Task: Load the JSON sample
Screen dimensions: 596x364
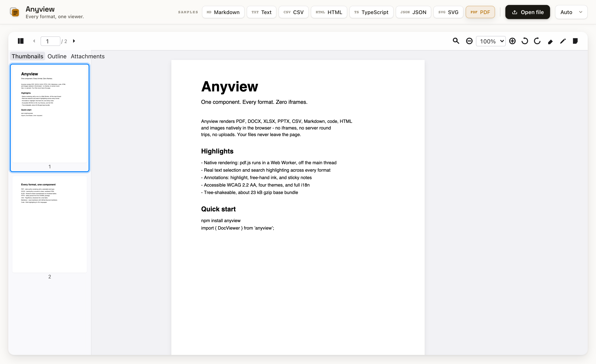Action: click(413, 12)
